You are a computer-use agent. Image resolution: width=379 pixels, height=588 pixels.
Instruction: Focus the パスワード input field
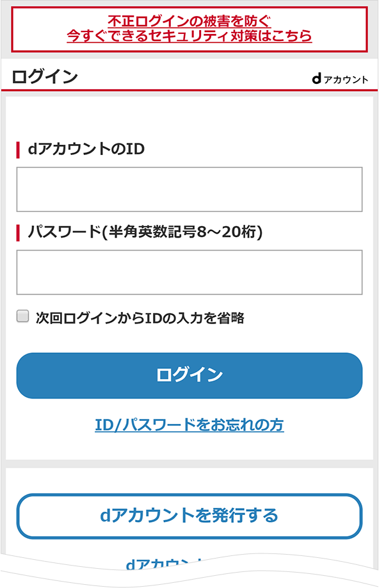189,272
